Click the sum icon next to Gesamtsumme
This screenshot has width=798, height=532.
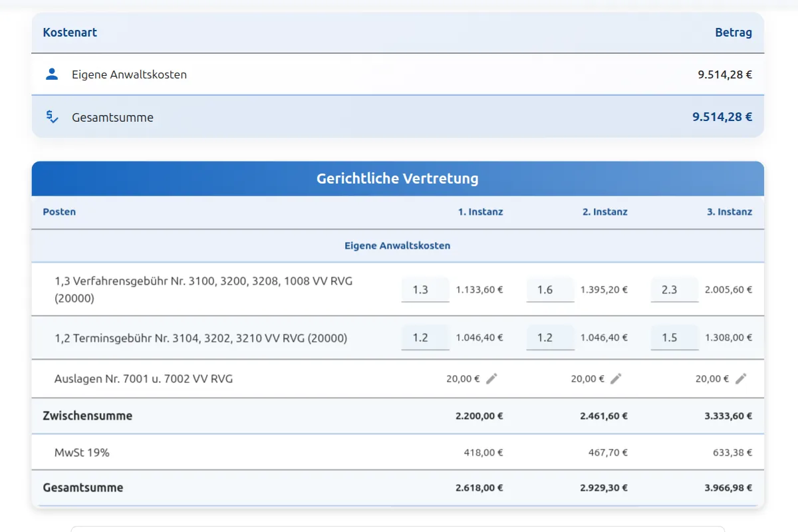52,116
